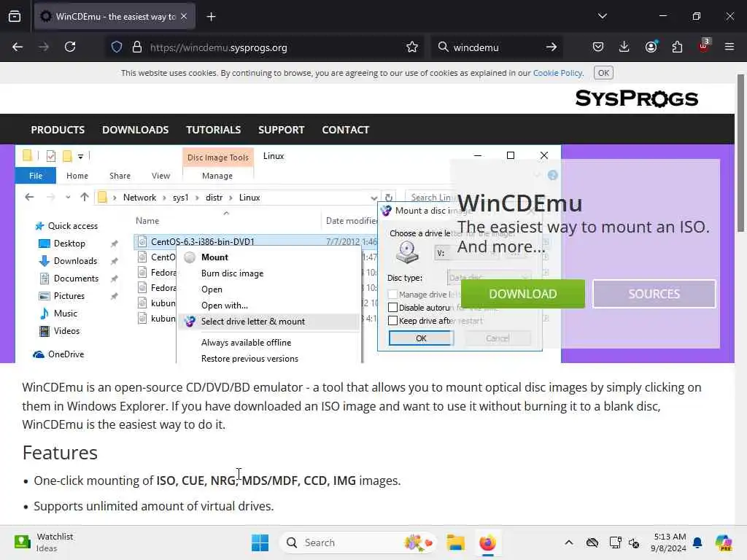Open the tracking protection shield icon
The height and width of the screenshot is (560, 747).
point(117,47)
